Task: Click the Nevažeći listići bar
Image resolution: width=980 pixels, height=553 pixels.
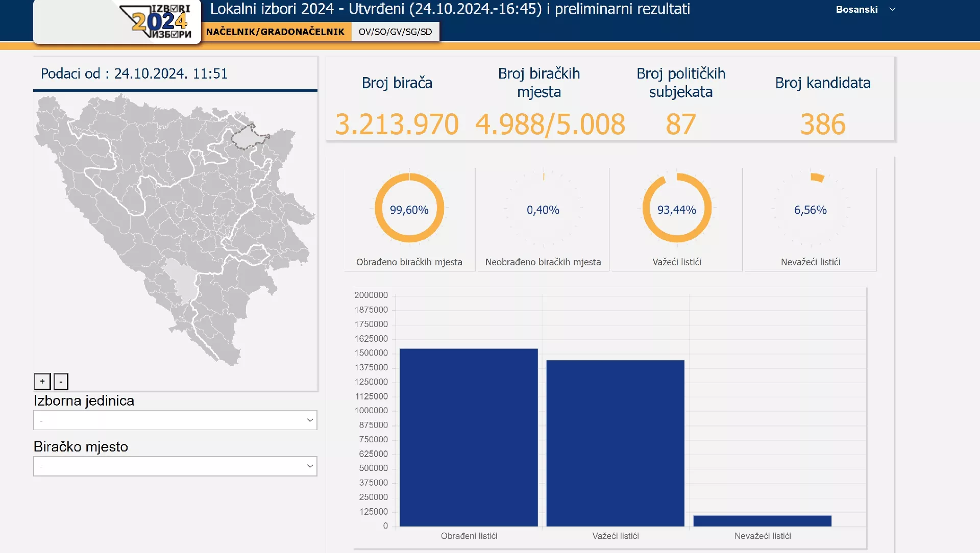Action: point(762,521)
